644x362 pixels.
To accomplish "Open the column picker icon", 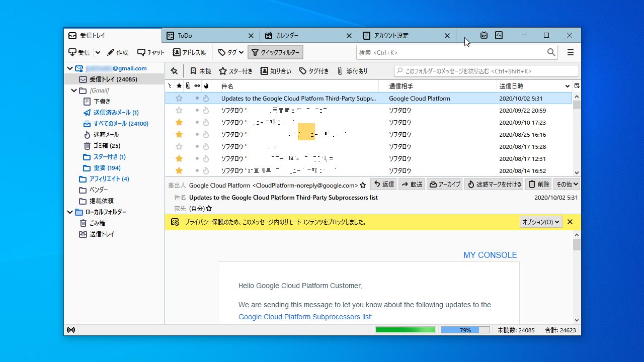I will click(x=577, y=86).
